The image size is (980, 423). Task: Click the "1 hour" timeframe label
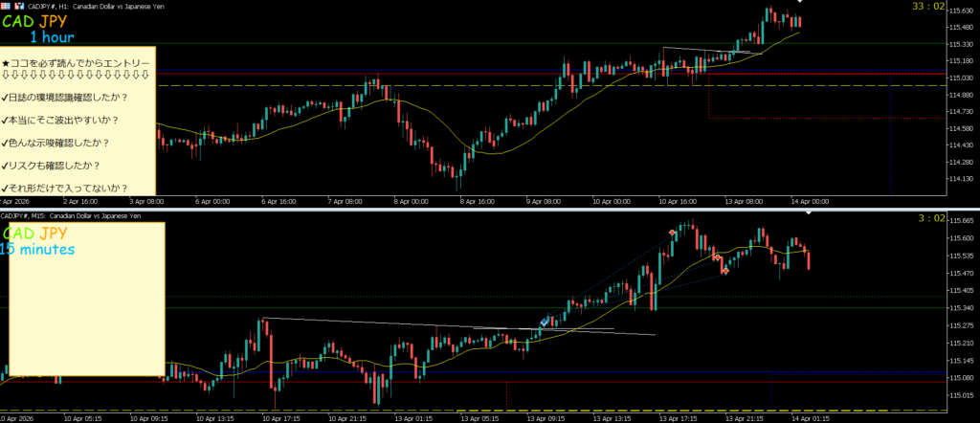52,37
